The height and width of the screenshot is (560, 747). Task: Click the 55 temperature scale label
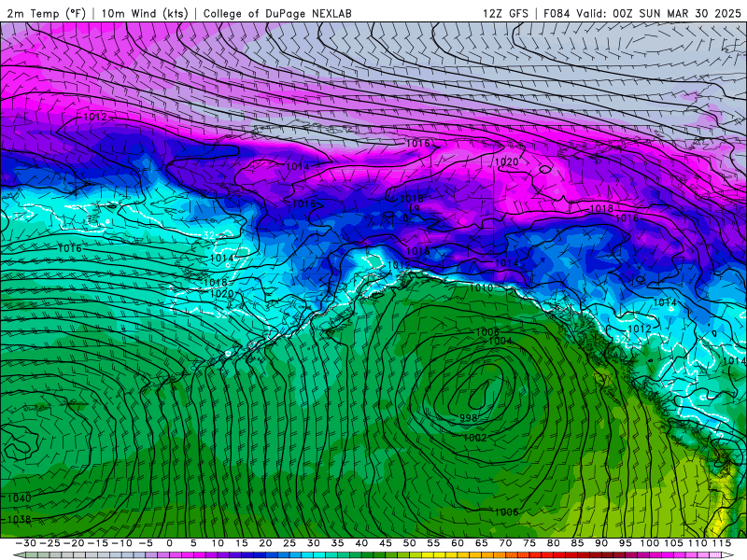click(x=433, y=543)
